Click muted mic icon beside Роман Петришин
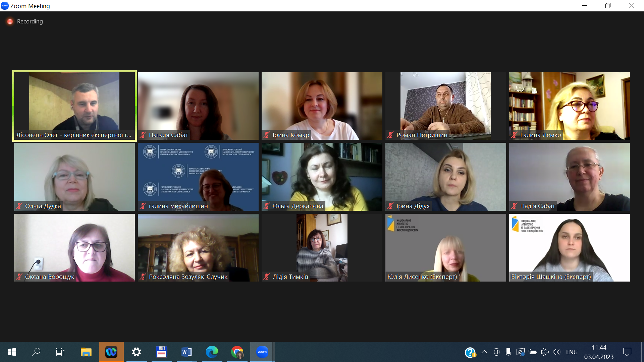This screenshot has height=362, width=644. 390,135
